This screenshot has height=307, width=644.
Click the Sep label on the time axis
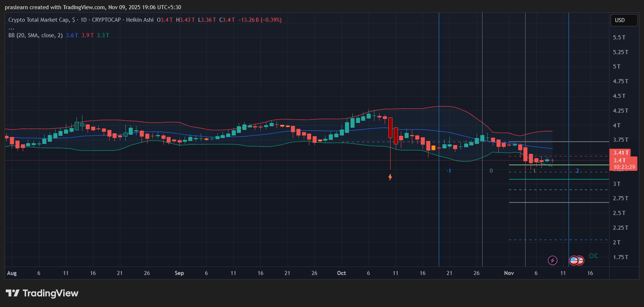tap(179, 273)
